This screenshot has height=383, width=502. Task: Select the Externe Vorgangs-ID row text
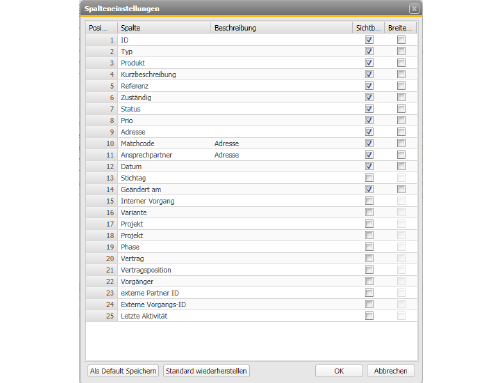[153, 305]
